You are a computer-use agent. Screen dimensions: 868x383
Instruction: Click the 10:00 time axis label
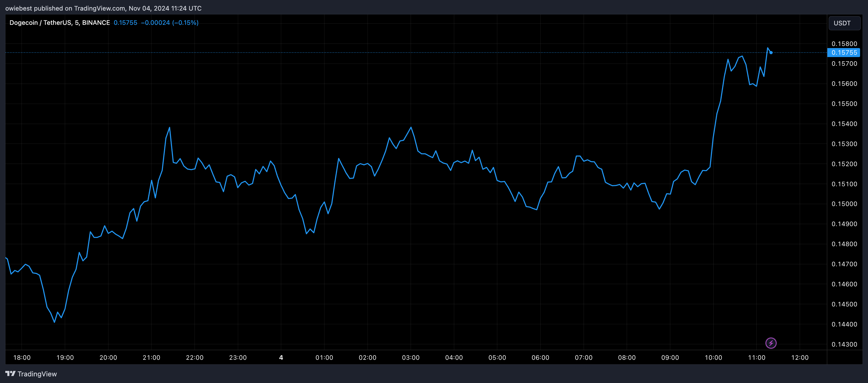click(713, 358)
